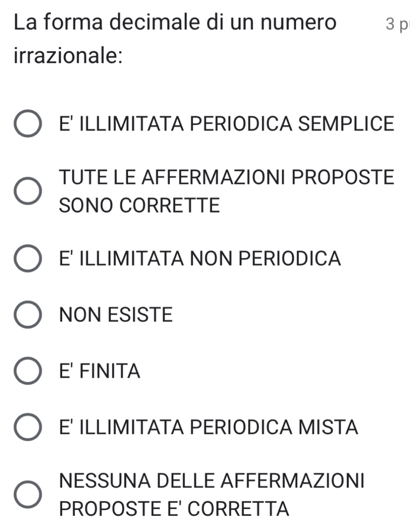Click the 'PROPOSTE E' CORRETTA' text line
Viewport: 410px width, 532px height.
pyautogui.click(x=174, y=509)
